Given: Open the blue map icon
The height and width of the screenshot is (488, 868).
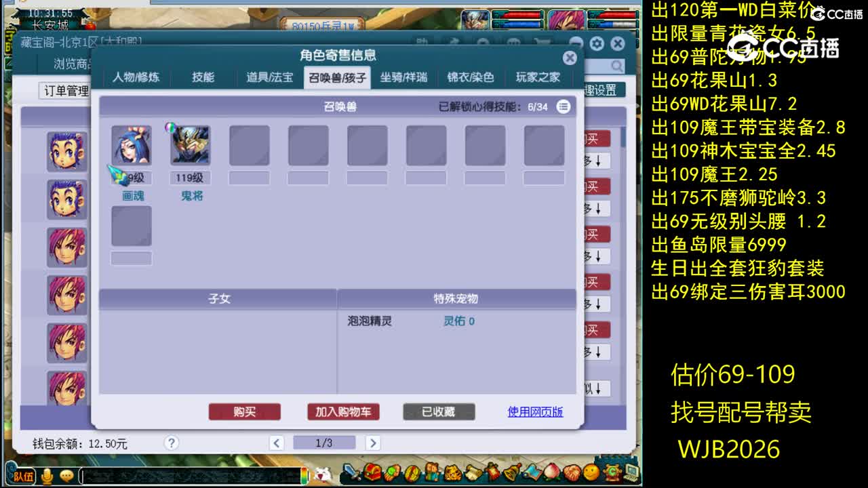Looking at the screenshot, I should (x=533, y=472).
